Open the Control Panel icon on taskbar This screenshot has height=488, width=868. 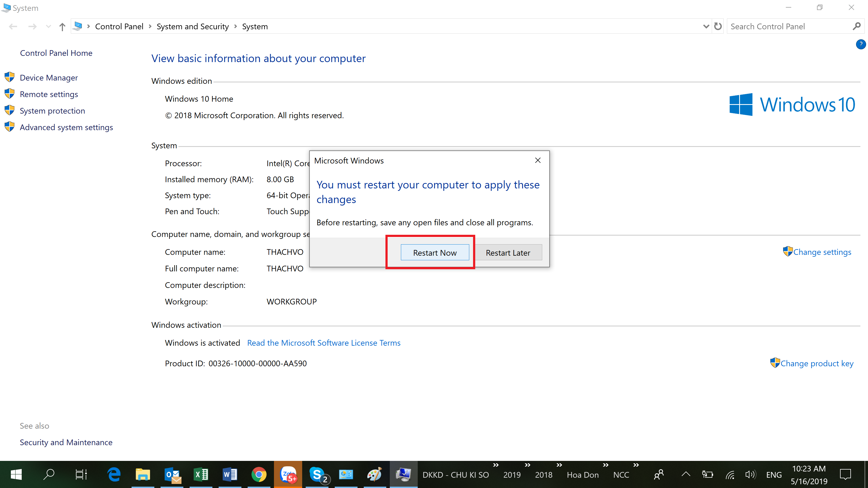click(x=346, y=474)
